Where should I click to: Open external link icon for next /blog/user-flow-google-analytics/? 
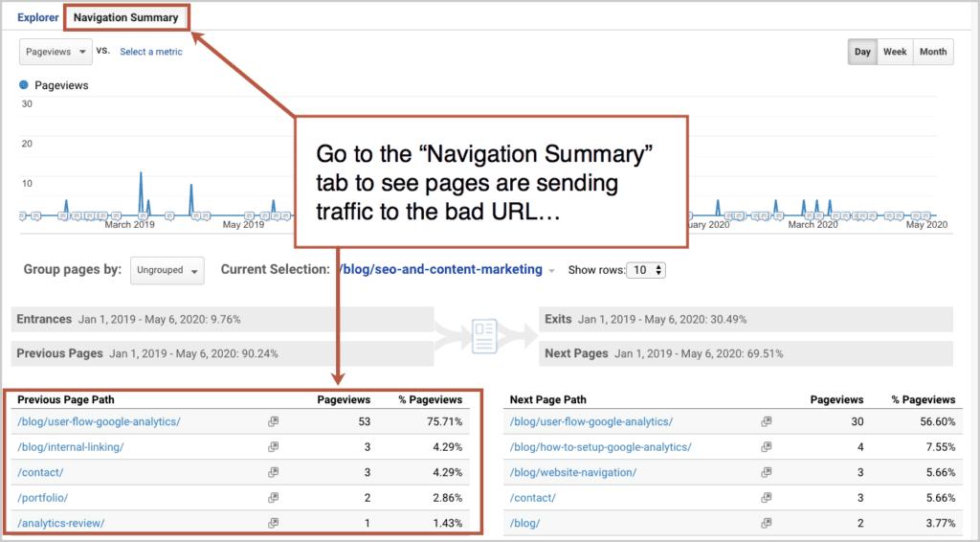pyautogui.click(x=767, y=422)
